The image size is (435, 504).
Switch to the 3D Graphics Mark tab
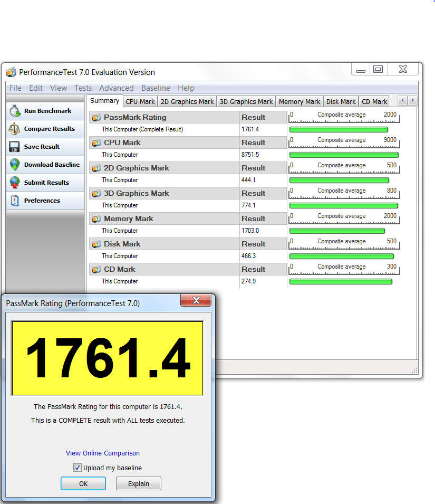[x=246, y=101]
